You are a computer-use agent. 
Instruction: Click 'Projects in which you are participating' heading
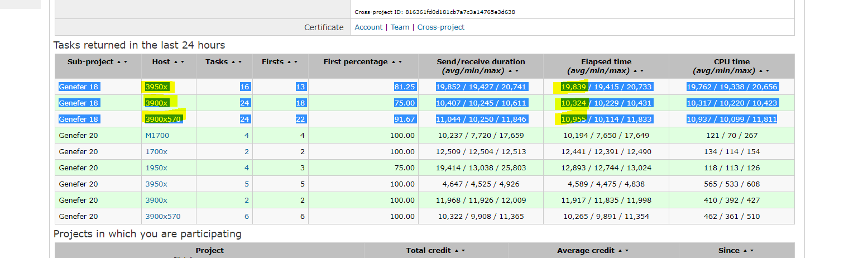[x=147, y=234]
